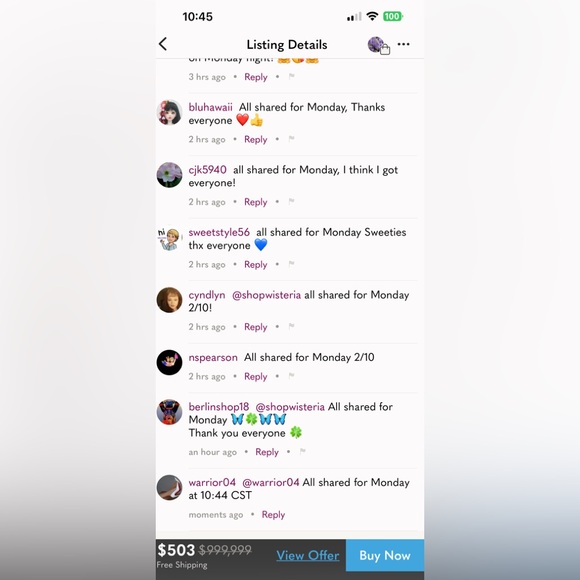Flag the berlinshop18 comment
580x580 pixels.
(x=303, y=451)
